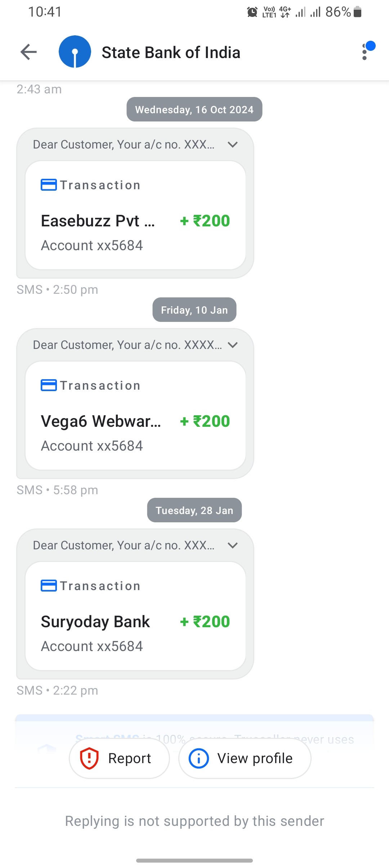Tap the alarm icon in status bar
Image resolution: width=389 pixels, height=868 pixels.
pyautogui.click(x=252, y=12)
